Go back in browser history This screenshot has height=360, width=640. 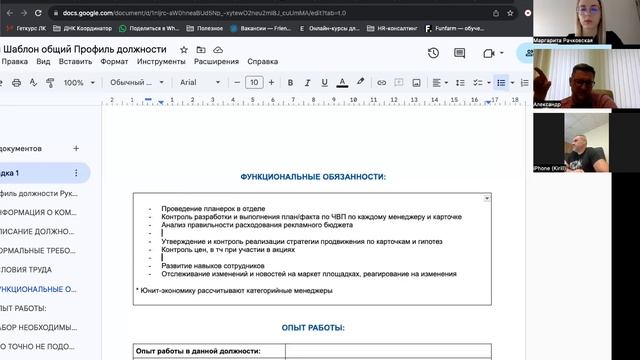click(9, 13)
